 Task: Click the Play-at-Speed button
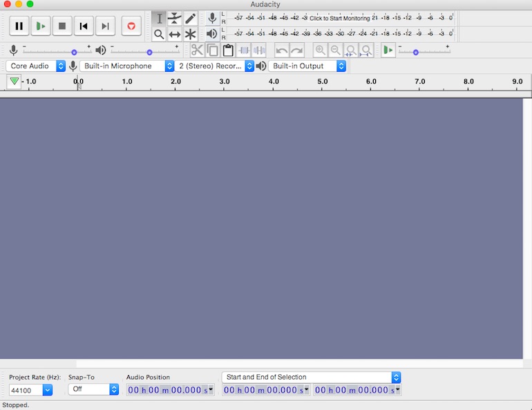tap(388, 50)
